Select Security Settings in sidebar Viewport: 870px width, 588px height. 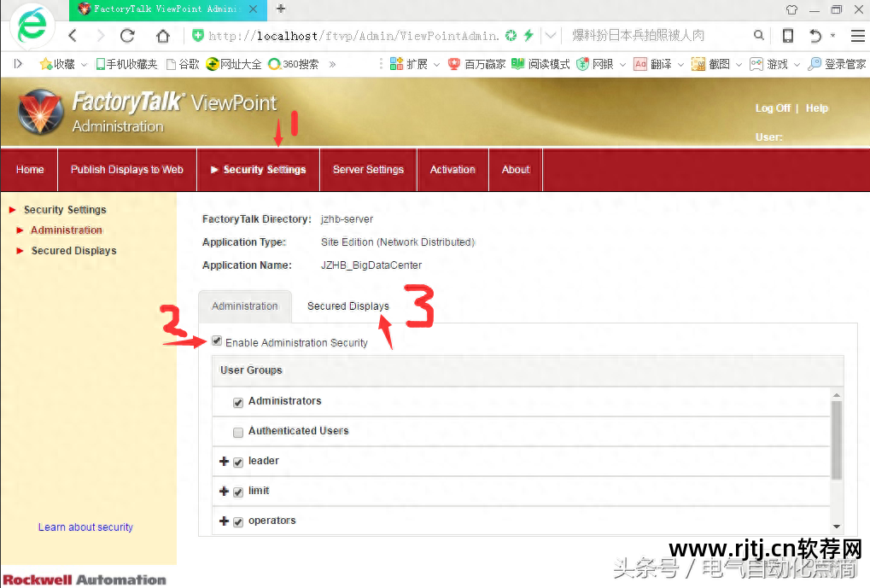[65, 210]
